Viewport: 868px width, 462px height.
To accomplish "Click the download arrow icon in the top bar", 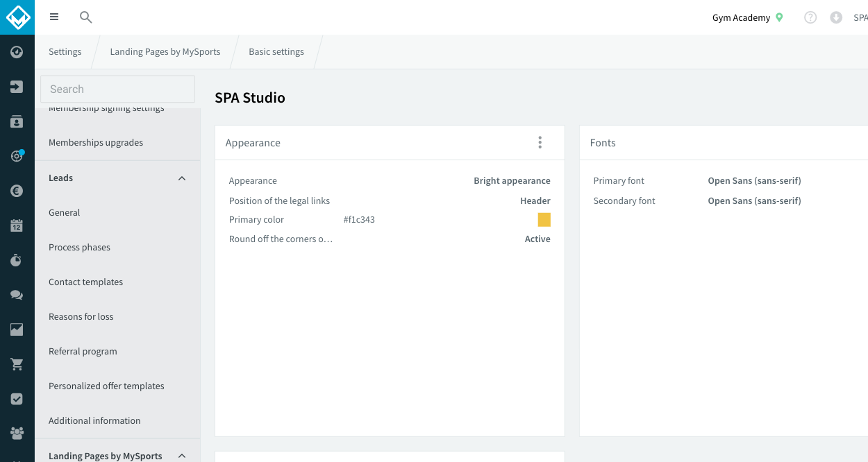I will coord(836,17).
